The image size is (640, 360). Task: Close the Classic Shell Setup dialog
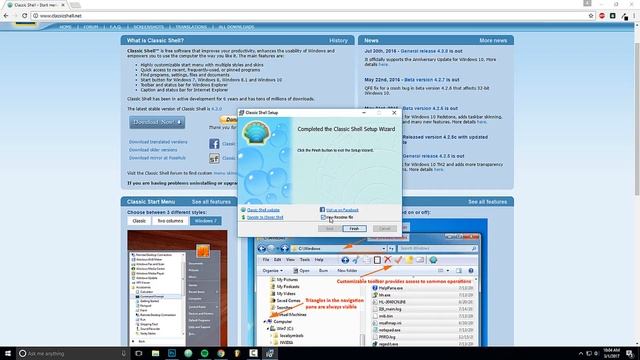394,113
